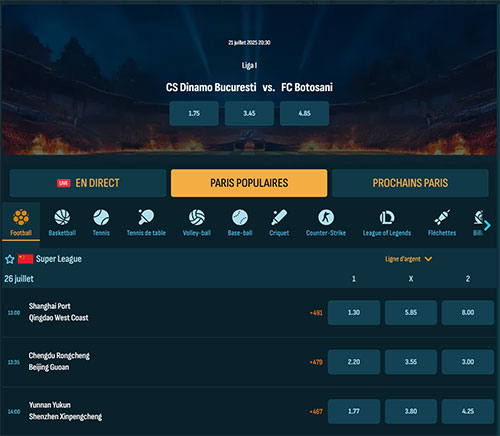This screenshot has height=436, width=500.
Task: Pick the draw odds 3.45 in banner
Action: point(249,113)
